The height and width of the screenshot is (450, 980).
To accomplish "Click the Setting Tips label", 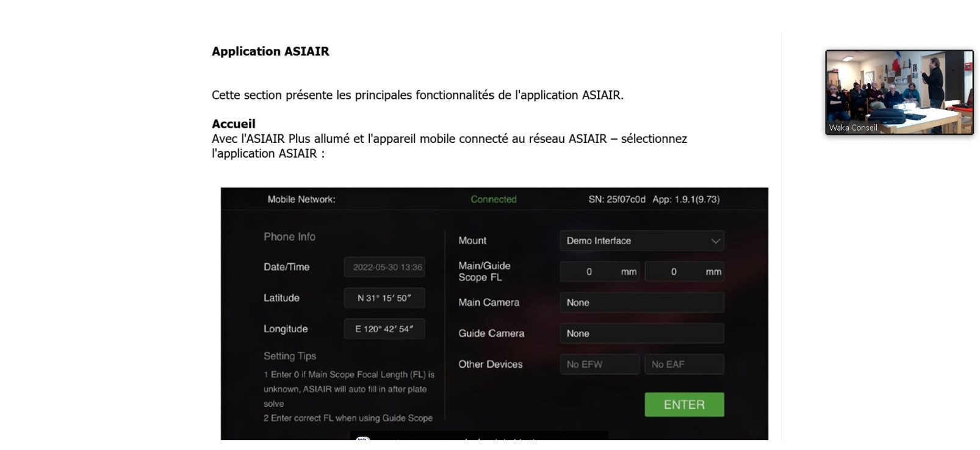I will tap(290, 356).
